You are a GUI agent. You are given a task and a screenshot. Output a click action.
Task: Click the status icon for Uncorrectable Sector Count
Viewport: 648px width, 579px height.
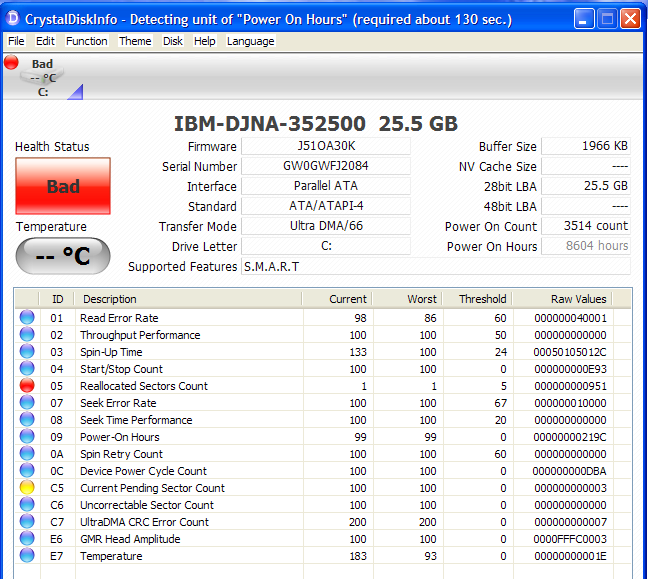click(x=27, y=504)
